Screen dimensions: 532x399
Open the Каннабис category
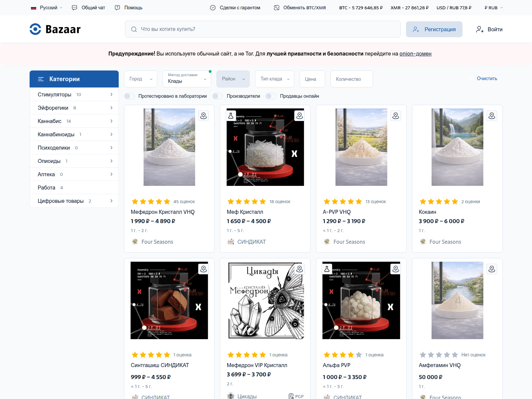point(74,121)
